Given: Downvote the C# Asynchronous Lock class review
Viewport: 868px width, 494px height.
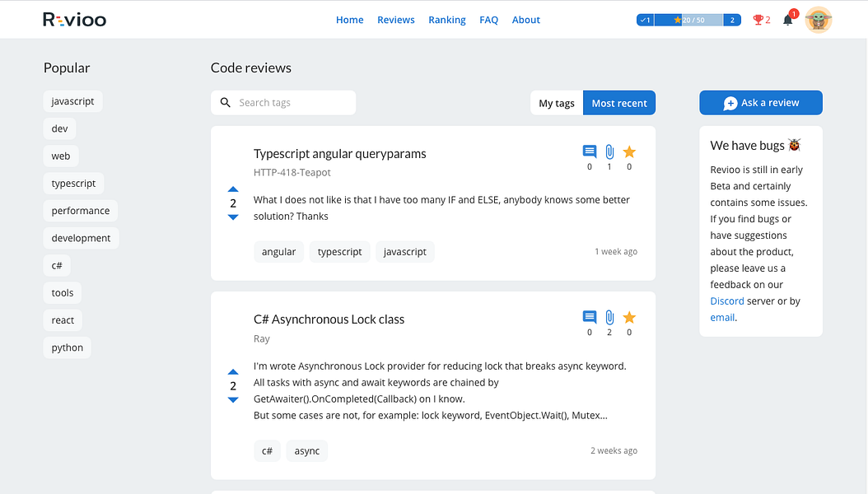Looking at the screenshot, I should tap(233, 400).
